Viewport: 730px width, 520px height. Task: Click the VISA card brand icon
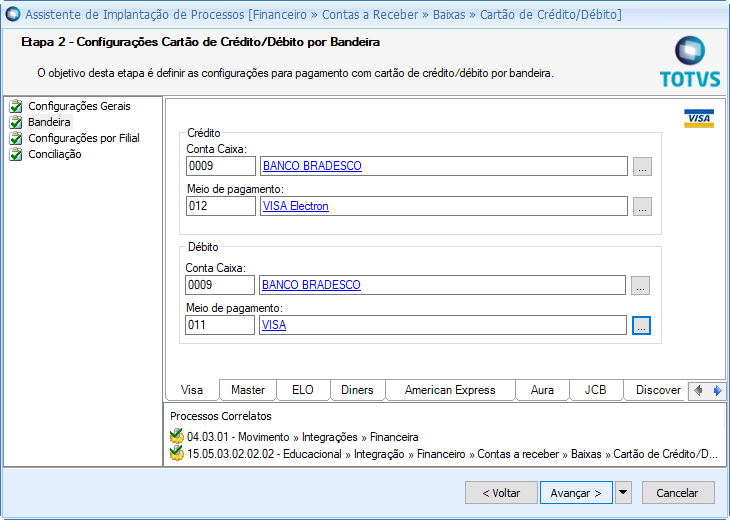click(699, 118)
